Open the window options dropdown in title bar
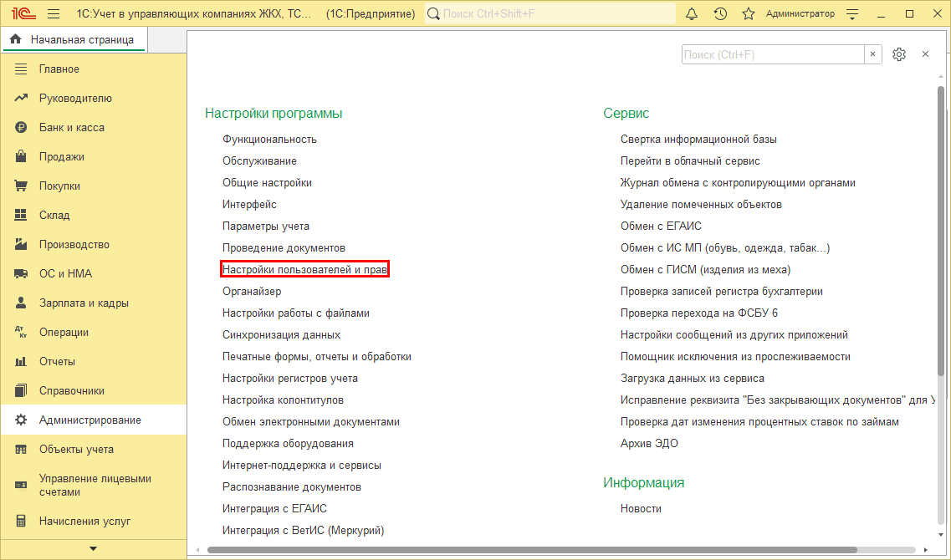The height and width of the screenshot is (560, 951). pos(852,14)
